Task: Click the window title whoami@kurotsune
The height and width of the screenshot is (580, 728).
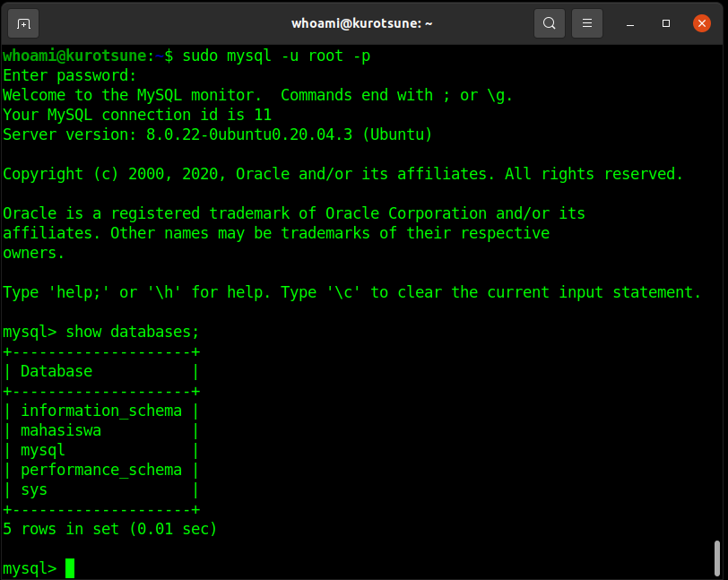Action: (361, 23)
